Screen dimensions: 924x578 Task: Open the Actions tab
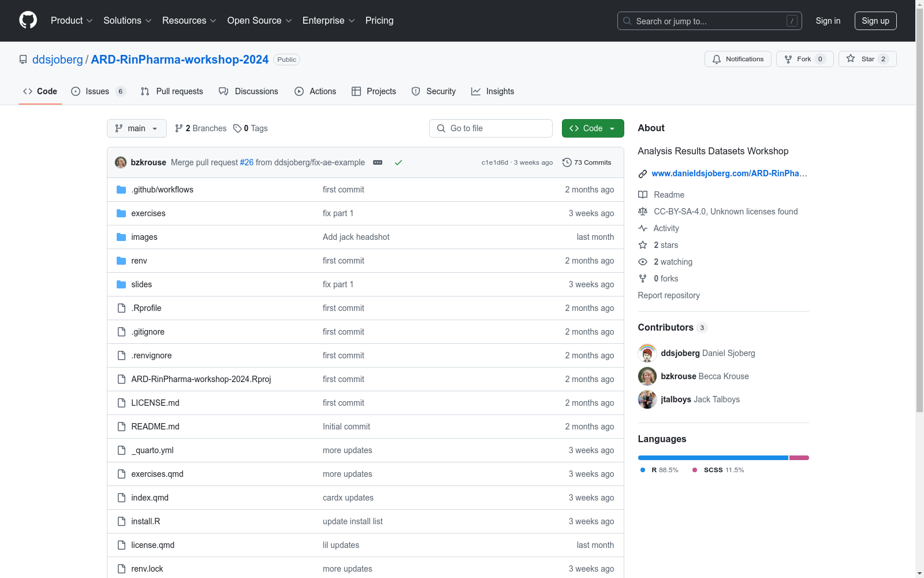pyautogui.click(x=315, y=91)
